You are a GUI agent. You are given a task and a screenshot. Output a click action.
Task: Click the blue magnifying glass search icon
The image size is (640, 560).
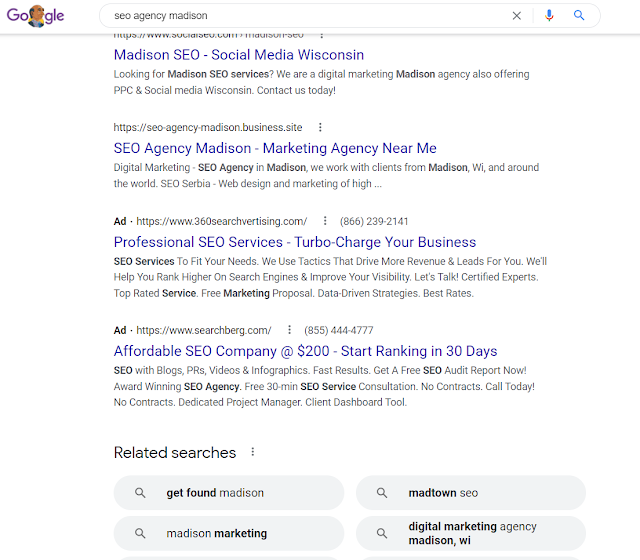point(579,16)
